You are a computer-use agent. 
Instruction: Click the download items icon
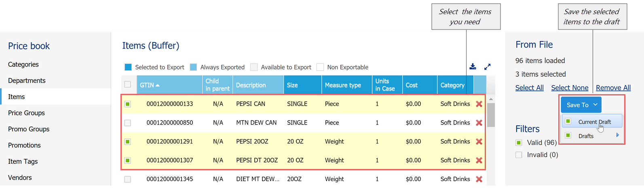point(473,67)
